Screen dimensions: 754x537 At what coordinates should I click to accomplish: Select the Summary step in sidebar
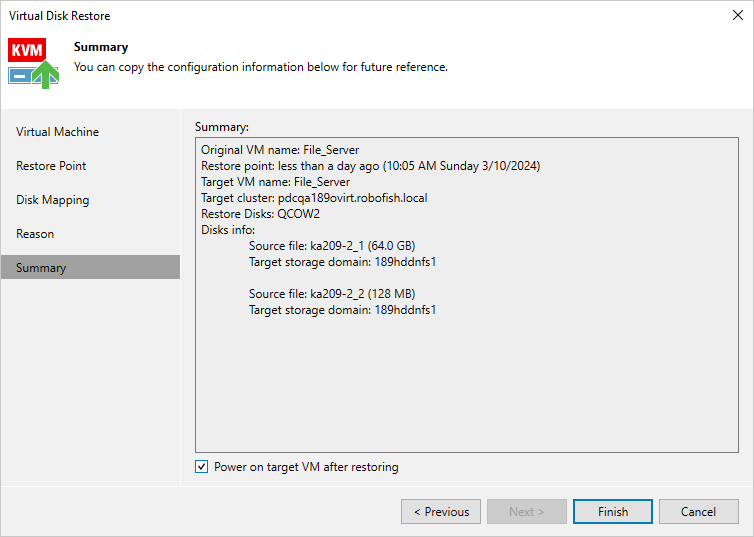click(41, 268)
